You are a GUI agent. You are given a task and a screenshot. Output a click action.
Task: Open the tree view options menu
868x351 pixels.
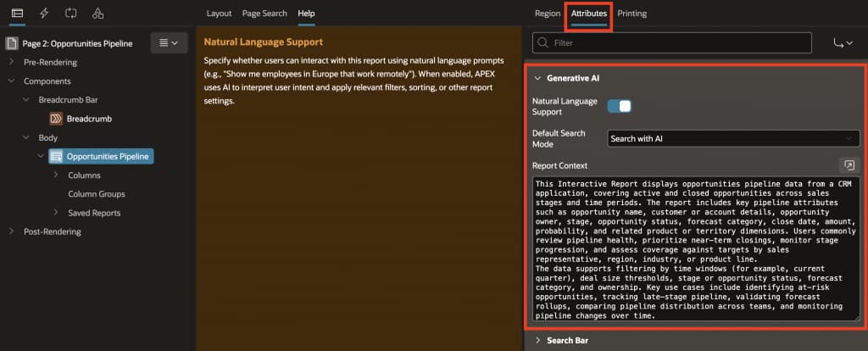coord(169,42)
